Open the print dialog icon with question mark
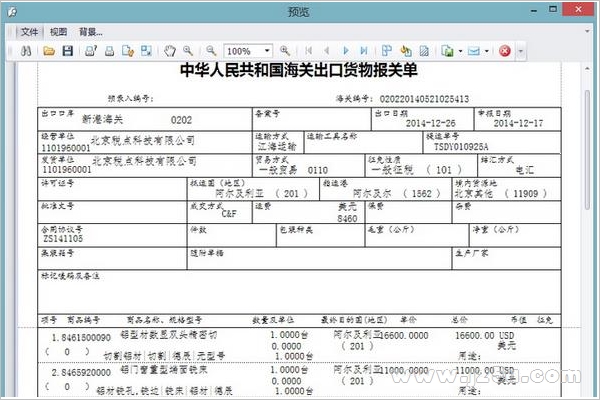Screen dimensions: 600x400 [91, 51]
